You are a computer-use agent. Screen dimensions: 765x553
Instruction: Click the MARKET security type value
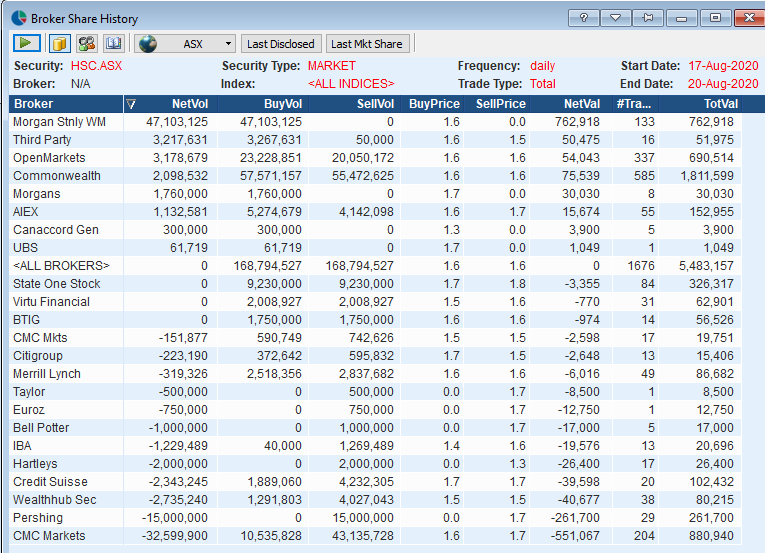332,66
